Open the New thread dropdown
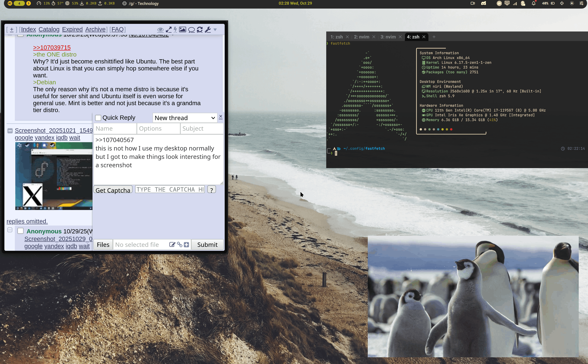588x364 pixels. 184,118
